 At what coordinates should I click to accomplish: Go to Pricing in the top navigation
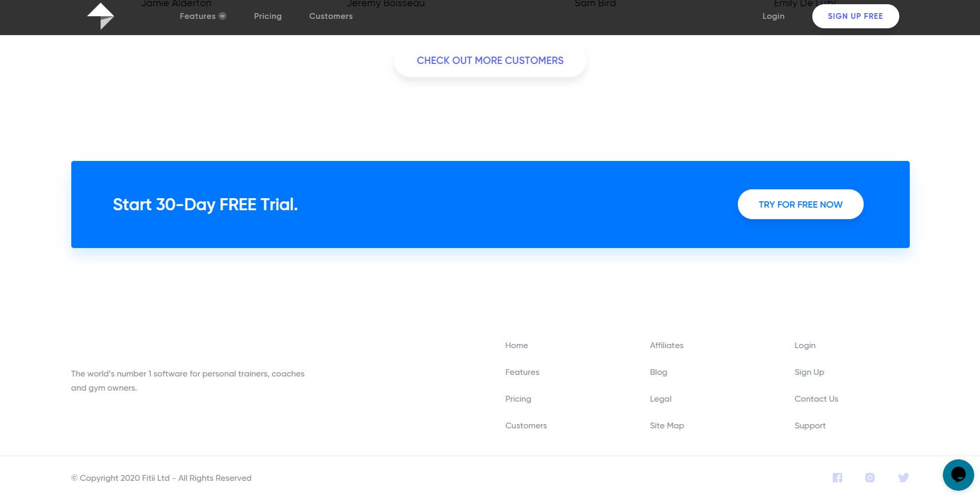coord(268,16)
